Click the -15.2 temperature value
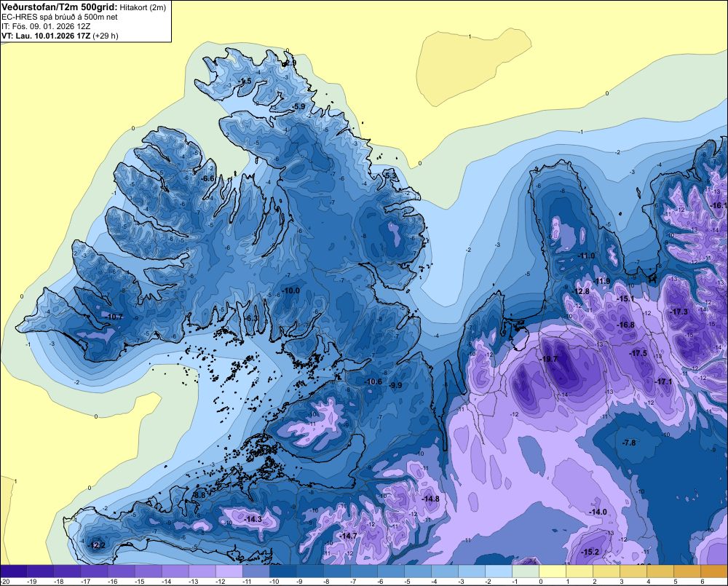The image size is (728, 586). [590, 552]
